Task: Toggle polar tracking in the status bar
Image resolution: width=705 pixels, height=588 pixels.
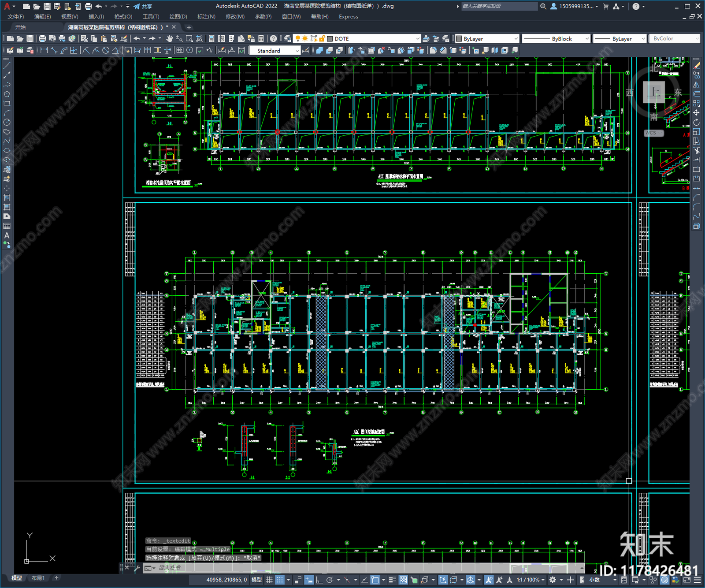Action: pos(329,580)
